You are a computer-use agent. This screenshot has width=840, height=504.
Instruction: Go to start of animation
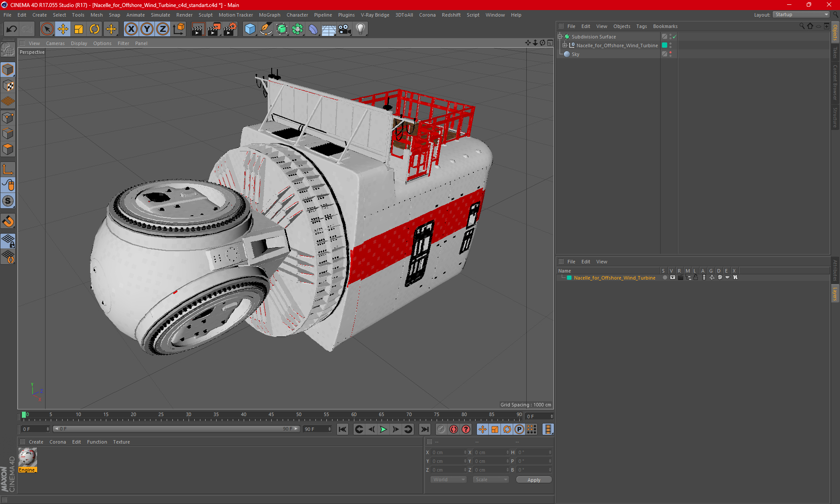(343, 429)
